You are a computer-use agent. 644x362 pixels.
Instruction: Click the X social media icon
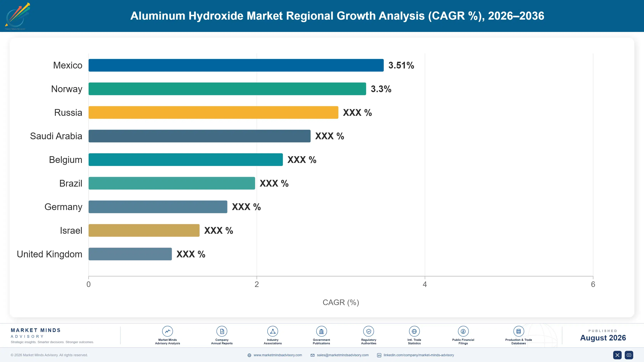(617, 355)
